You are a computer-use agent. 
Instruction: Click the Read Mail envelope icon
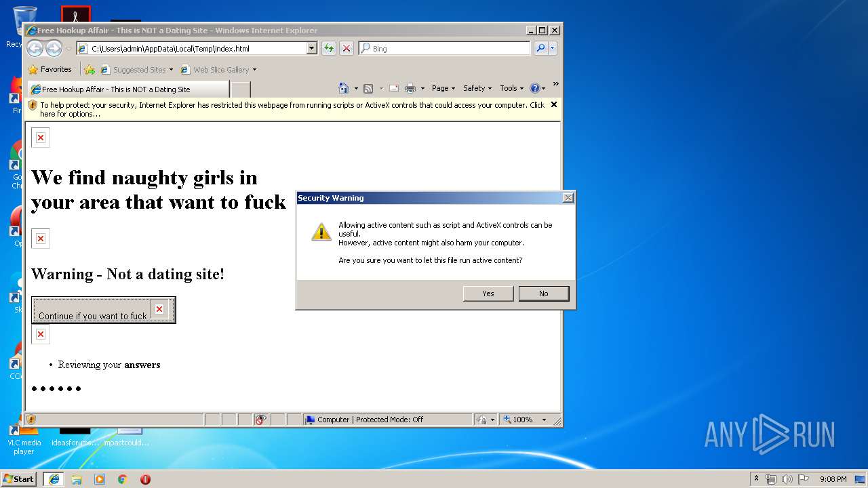(x=393, y=88)
